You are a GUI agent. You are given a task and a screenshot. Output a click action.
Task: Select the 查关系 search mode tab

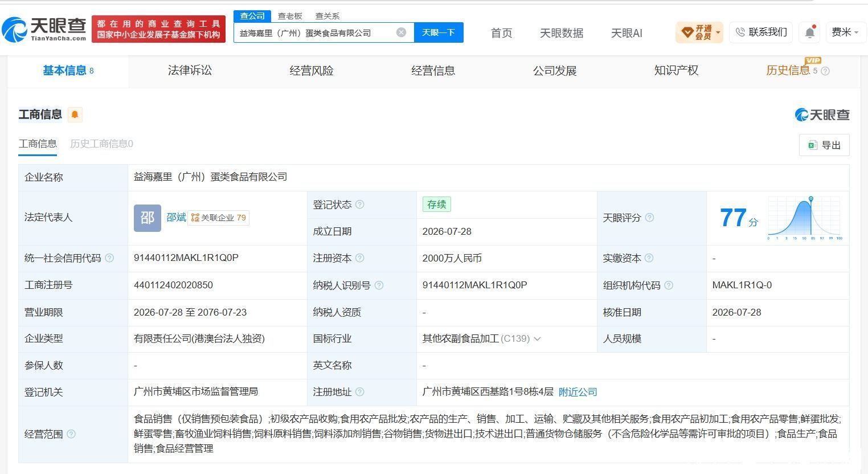327,16
